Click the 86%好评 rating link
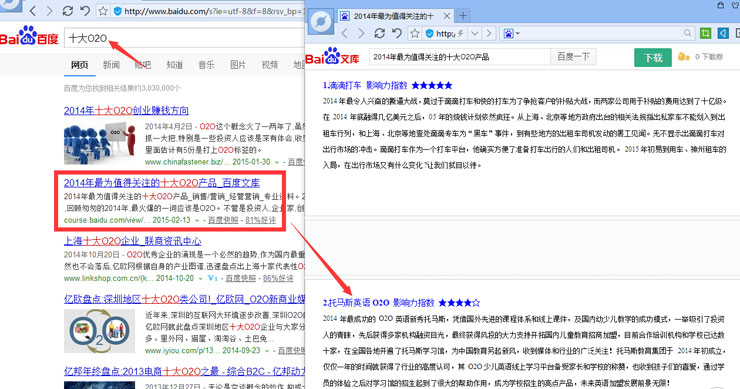Viewport: 740px width, 389px height. coord(278,279)
